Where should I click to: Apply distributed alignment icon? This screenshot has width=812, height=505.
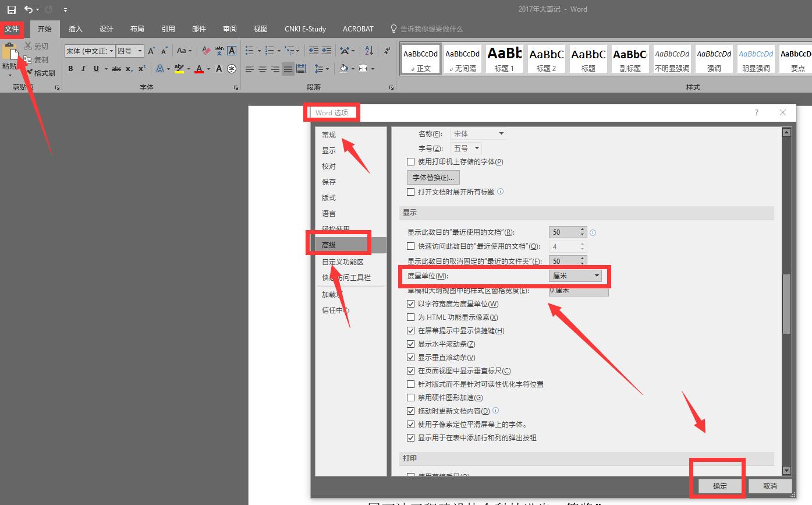(301, 69)
